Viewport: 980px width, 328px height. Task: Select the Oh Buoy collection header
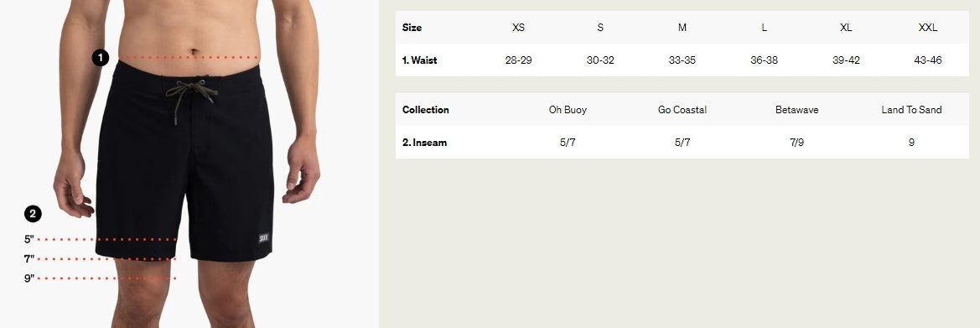[x=568, y=110]
